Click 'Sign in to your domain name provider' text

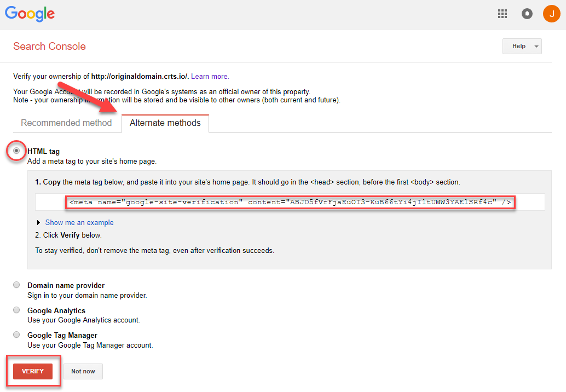[x=87, y=295]
